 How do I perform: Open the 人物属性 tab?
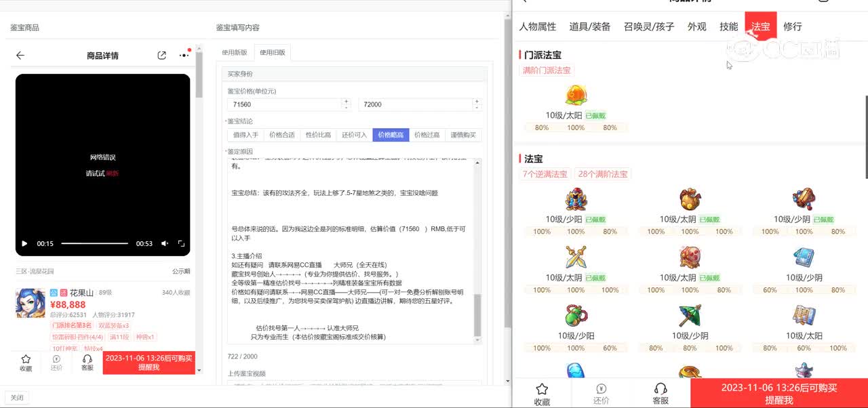[538, 26]
